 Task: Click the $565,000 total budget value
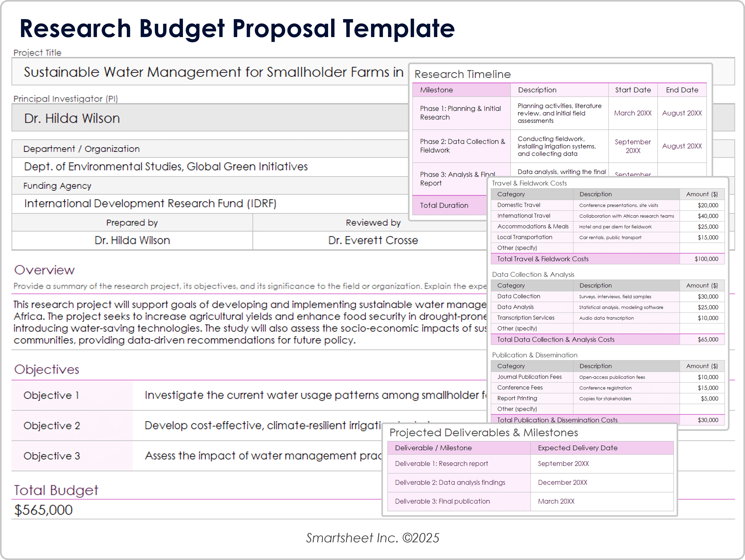click(x=43, y=510)
